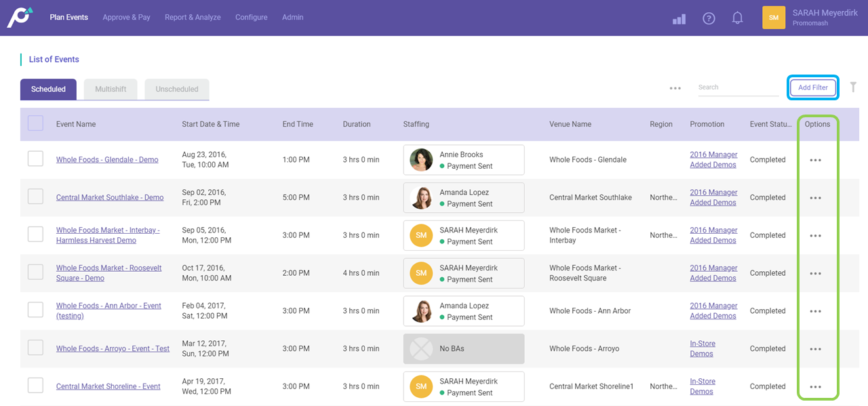
Task: Open options dots for Interbay Harmless Harvest row
Action: click(815, 236)
